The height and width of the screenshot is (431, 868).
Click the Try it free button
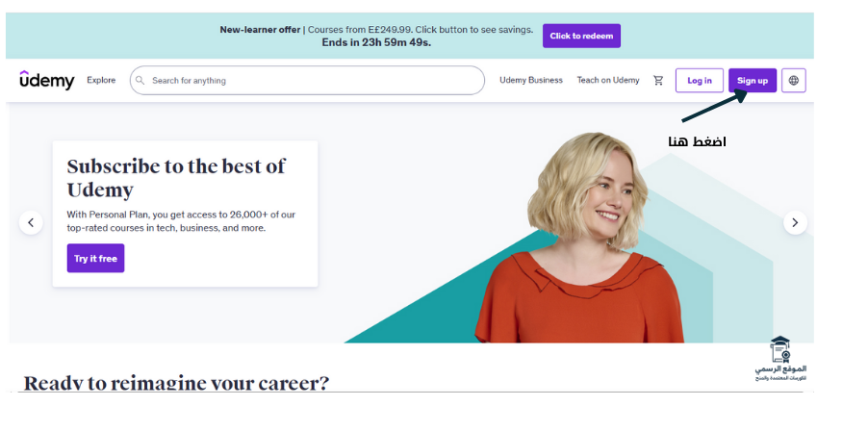point(95,259)
